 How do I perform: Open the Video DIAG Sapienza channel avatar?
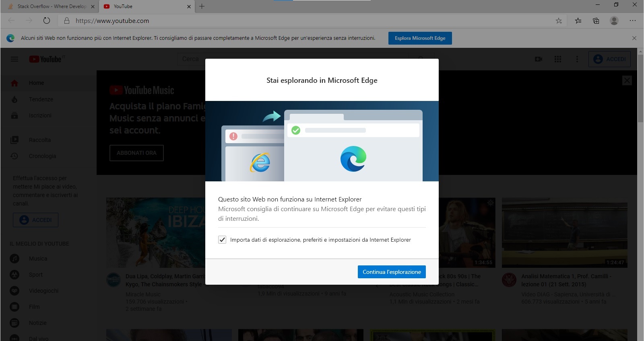509,280
